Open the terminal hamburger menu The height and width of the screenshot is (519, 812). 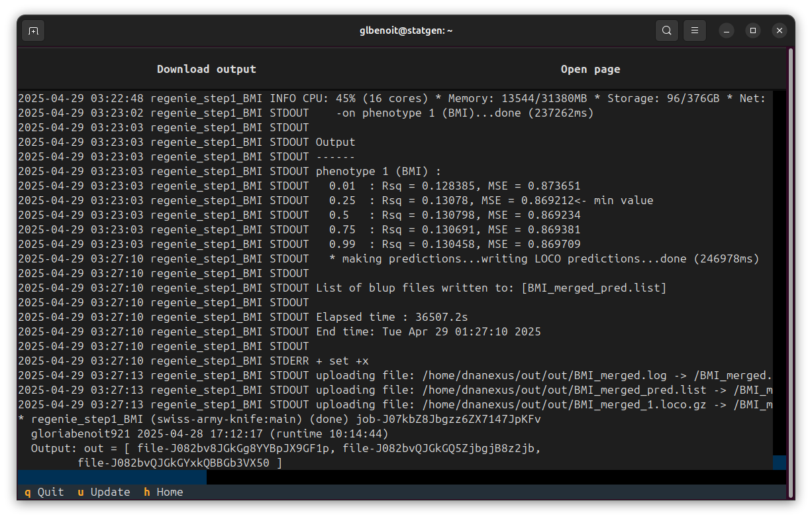tap(695, 30)
